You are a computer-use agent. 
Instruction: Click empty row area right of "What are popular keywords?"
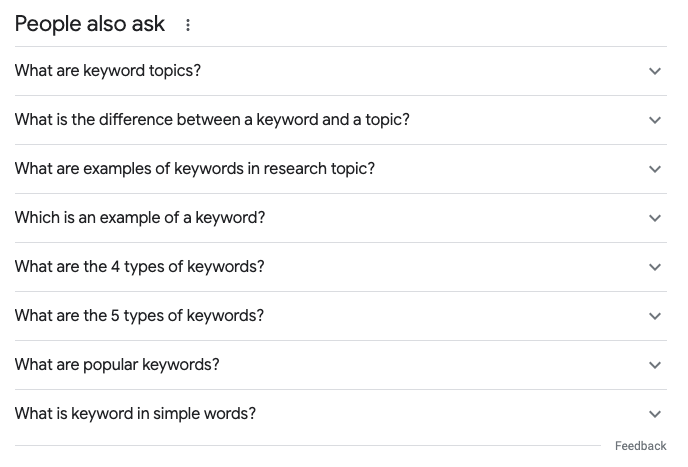(x=430, y=365)
